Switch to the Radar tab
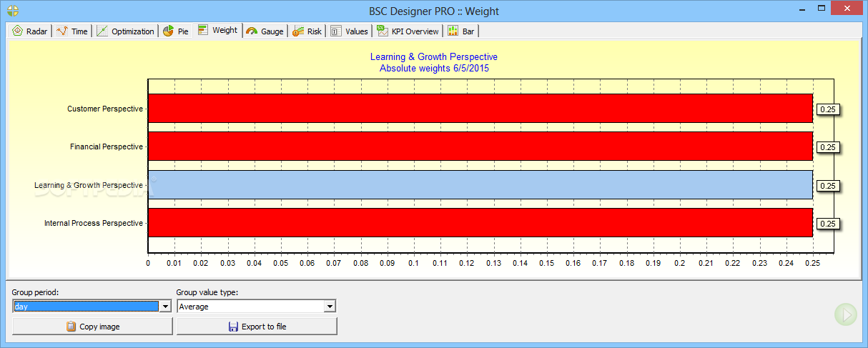 click(29, 31)
